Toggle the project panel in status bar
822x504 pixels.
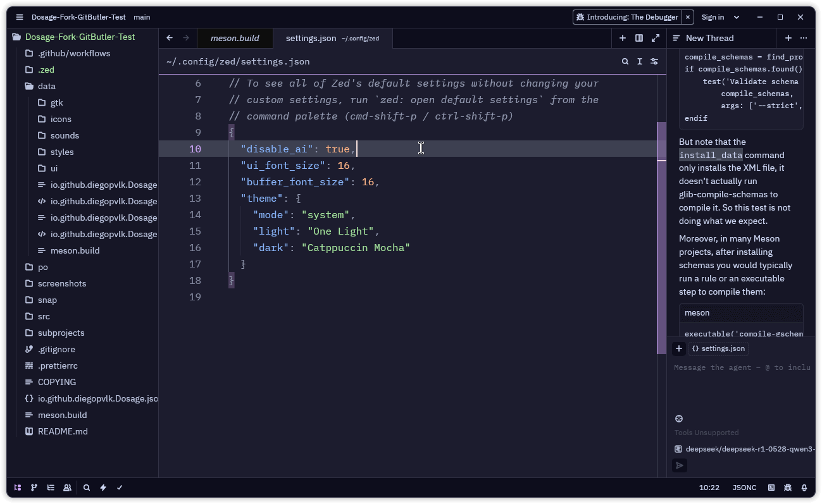point(18,488)
